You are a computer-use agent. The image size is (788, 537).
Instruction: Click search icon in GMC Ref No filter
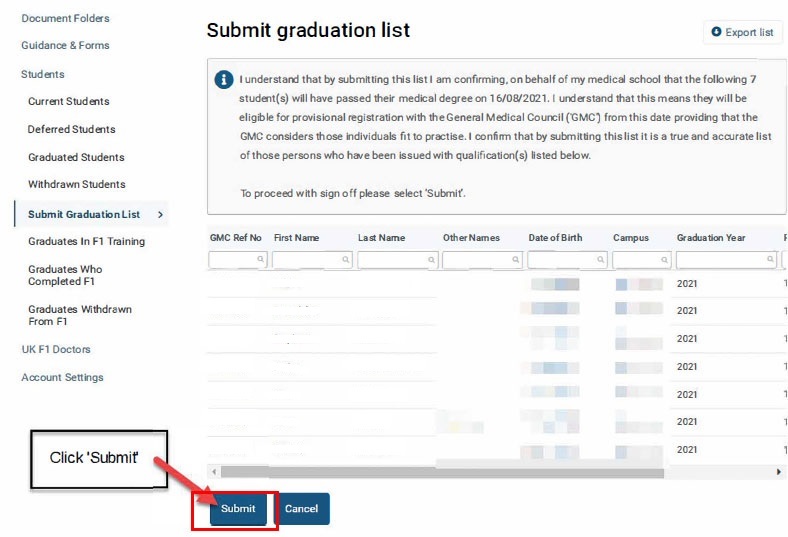pyautogui.click(x=260, y=259)
